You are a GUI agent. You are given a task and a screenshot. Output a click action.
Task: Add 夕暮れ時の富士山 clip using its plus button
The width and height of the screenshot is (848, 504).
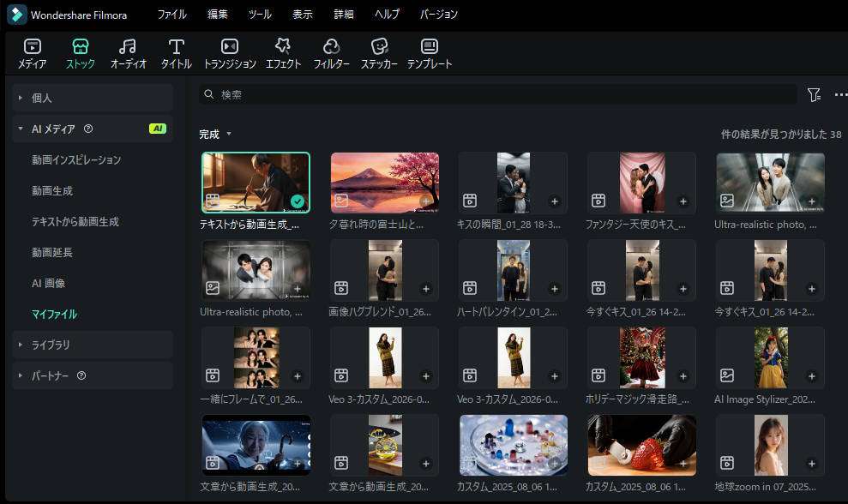426,201
